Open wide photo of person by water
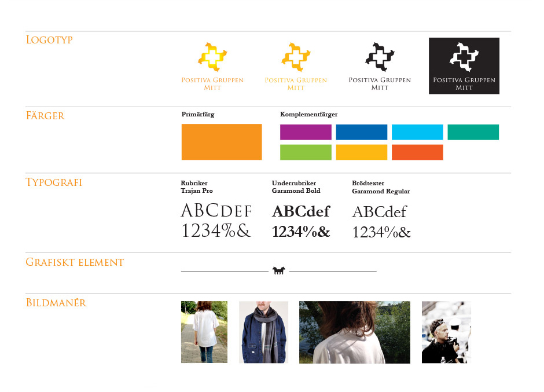 coord(355,332)
